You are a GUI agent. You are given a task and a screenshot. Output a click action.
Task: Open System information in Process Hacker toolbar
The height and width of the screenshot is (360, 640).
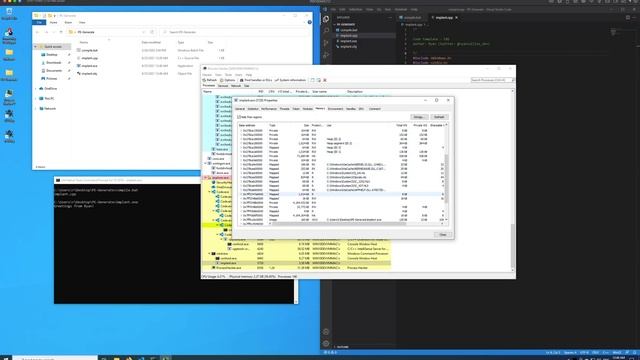[x=290, y=80]
